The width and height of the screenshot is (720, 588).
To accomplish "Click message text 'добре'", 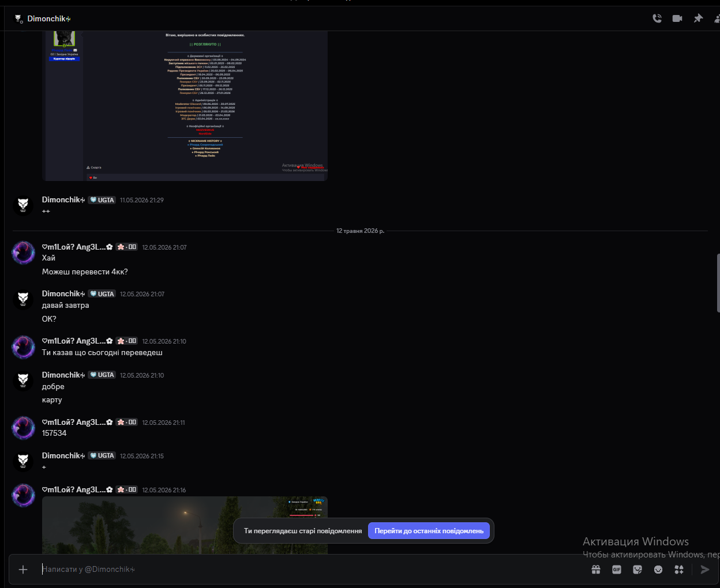I will coord(53,387).
